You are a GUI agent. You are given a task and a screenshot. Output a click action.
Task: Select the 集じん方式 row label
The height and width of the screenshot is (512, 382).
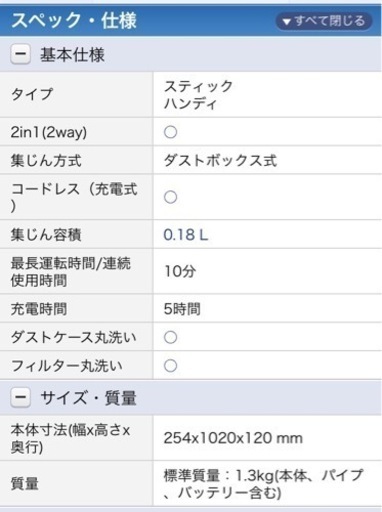(x=46, y=161)
